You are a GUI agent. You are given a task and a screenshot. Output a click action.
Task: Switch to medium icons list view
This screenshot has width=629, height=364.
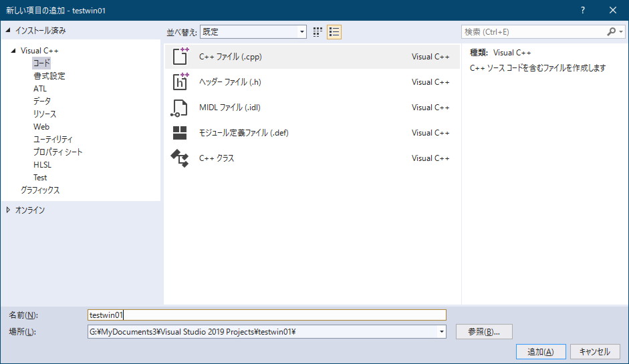click(334, 32)
